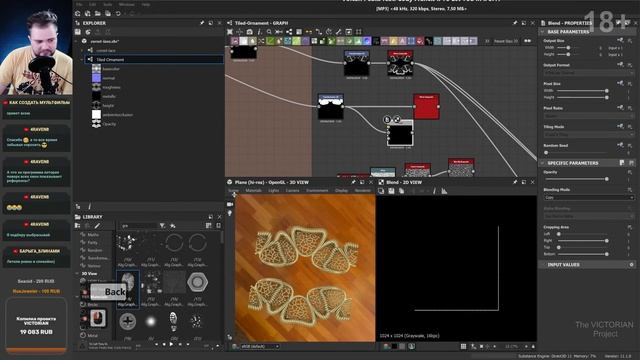Open the Tools menu
640x360 pixels.
pos(108,4)
